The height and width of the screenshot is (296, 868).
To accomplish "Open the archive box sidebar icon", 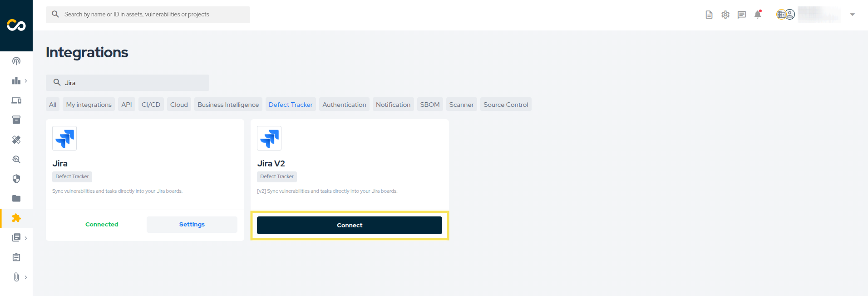I will [x=16, y=120].
